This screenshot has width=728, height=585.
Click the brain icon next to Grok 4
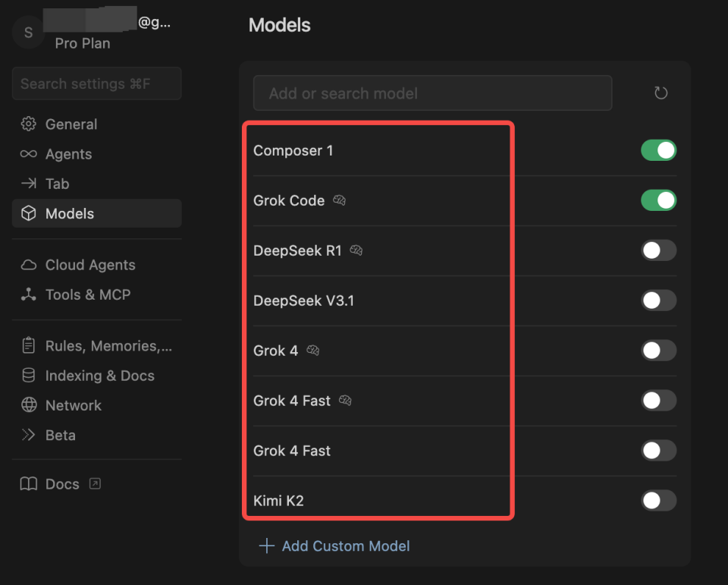[x=313, y=351]
